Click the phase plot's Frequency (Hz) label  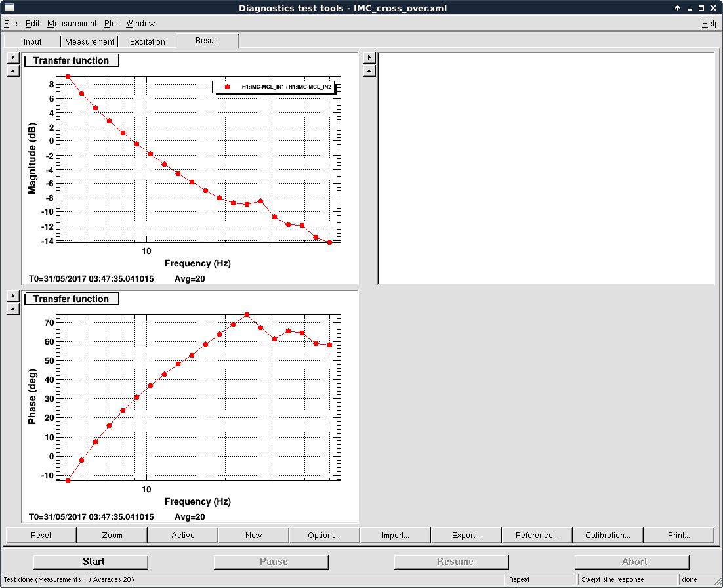[198, 501]
